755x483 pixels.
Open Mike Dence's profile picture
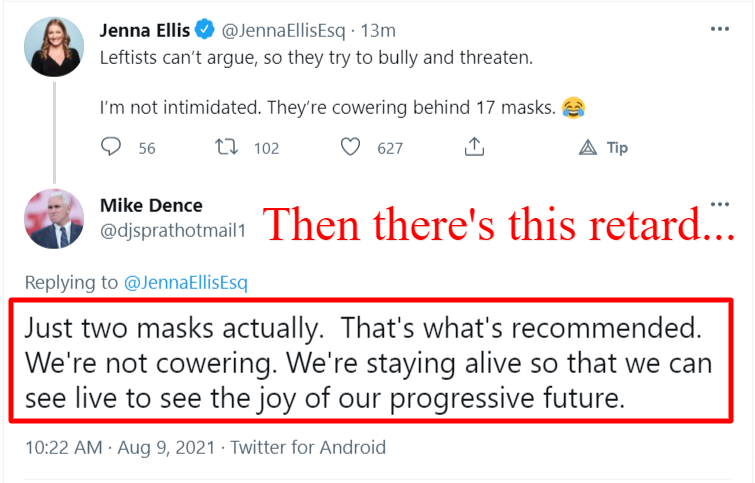click(x=53, y=219)
